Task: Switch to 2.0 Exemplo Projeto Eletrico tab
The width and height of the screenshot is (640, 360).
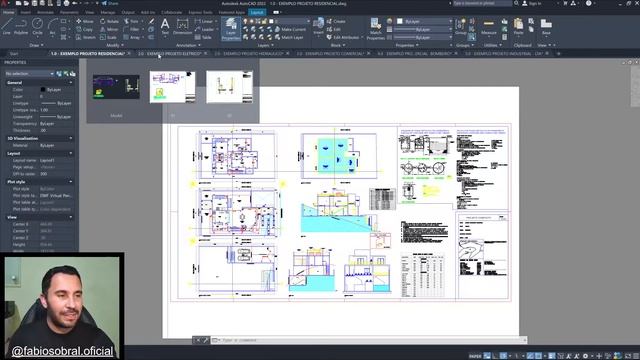Action: point(169,53)
